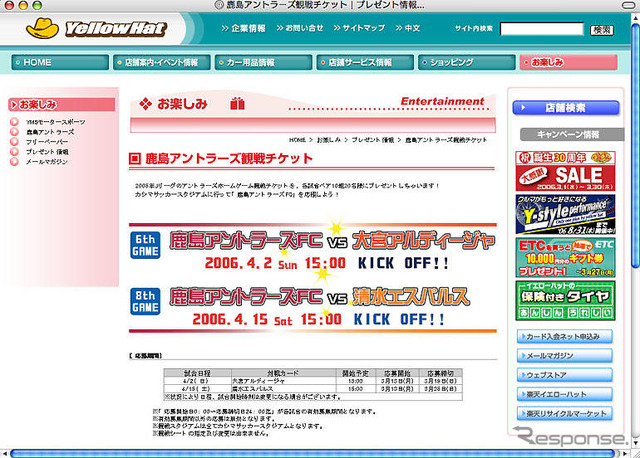The image size is (640, 458).
Task: Open the Y-style performance banner
Action: coord(565,214)
